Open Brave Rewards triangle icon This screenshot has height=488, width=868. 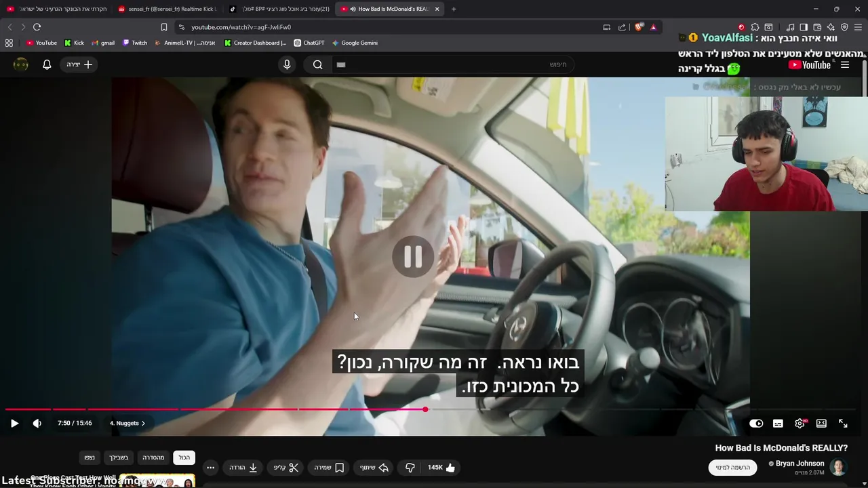pyautogui.click(x=653, y=27)
